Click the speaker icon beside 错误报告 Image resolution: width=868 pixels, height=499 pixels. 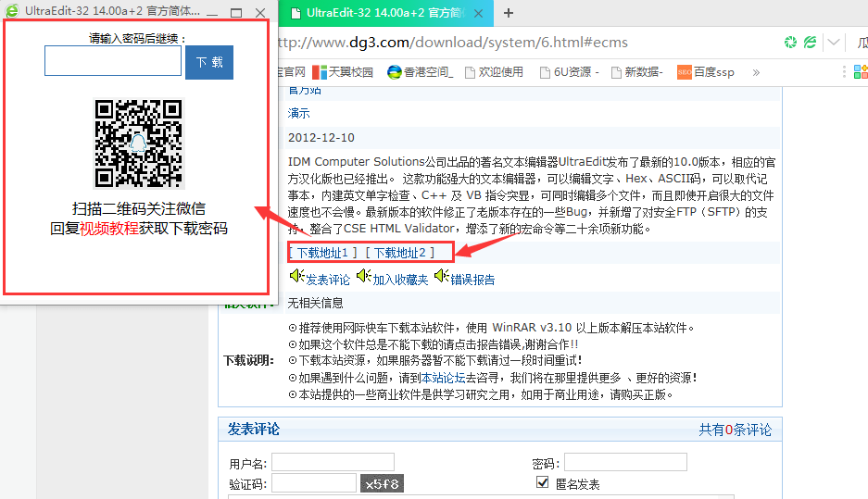click(x=442, y=276)
